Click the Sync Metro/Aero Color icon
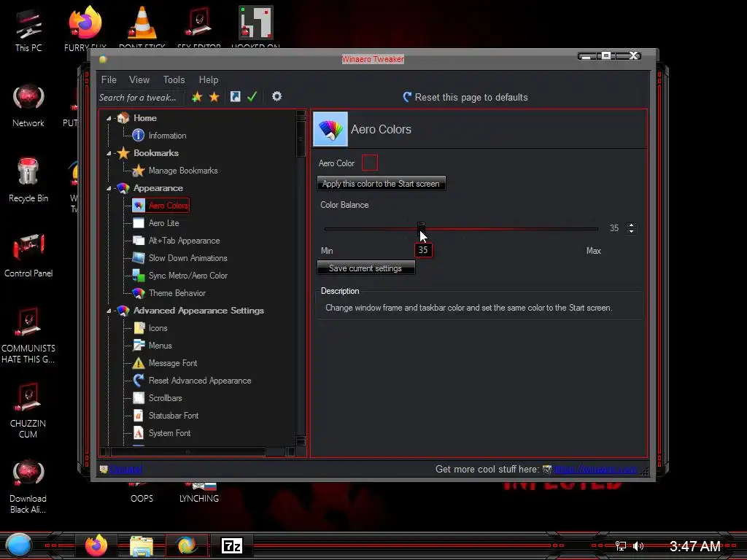This screenshot has width=747, height=560. [139, 275]
